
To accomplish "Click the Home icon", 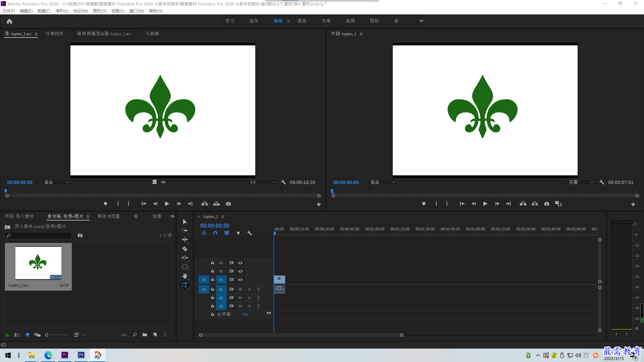I will (9, 21).
